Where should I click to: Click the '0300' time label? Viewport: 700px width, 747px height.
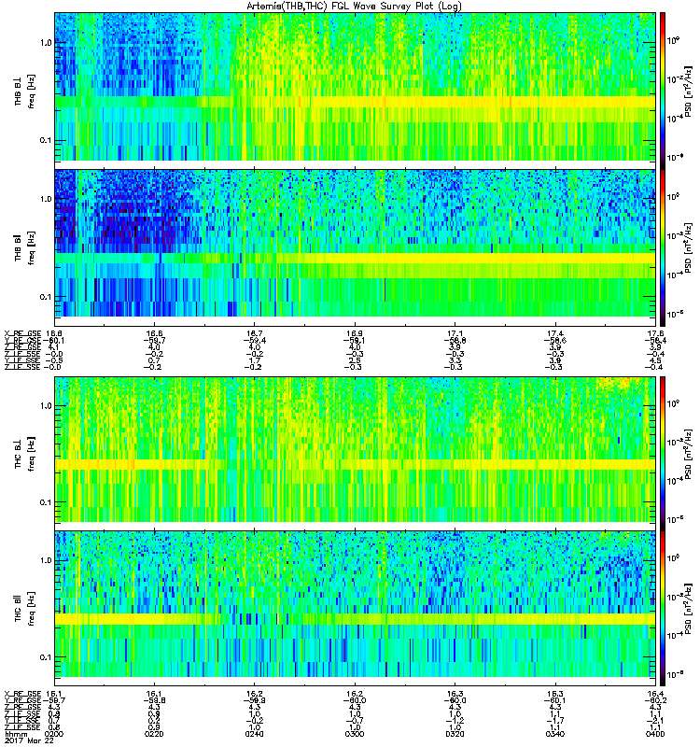[x=355, y=734]
